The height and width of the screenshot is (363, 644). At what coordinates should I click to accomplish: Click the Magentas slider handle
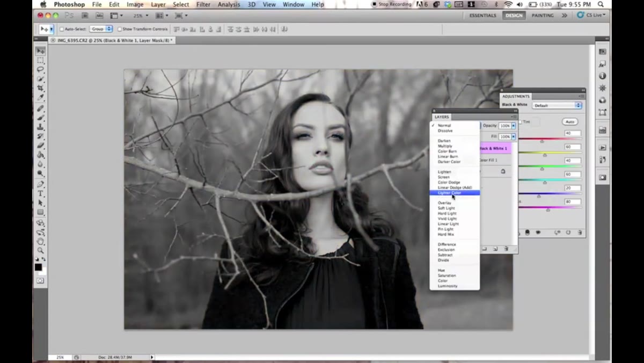pos(548,210)
